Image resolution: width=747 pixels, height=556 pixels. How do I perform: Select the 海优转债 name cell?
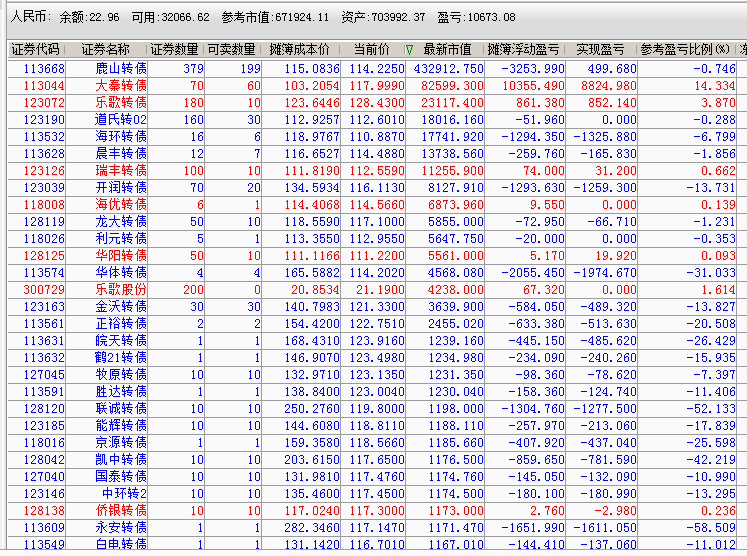coord(121,205)
